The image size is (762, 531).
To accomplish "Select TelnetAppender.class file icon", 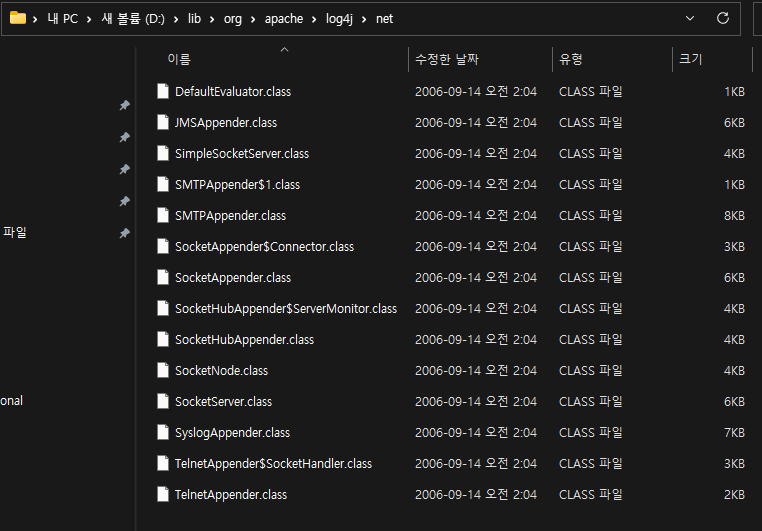I will click(x=163, y=495).
